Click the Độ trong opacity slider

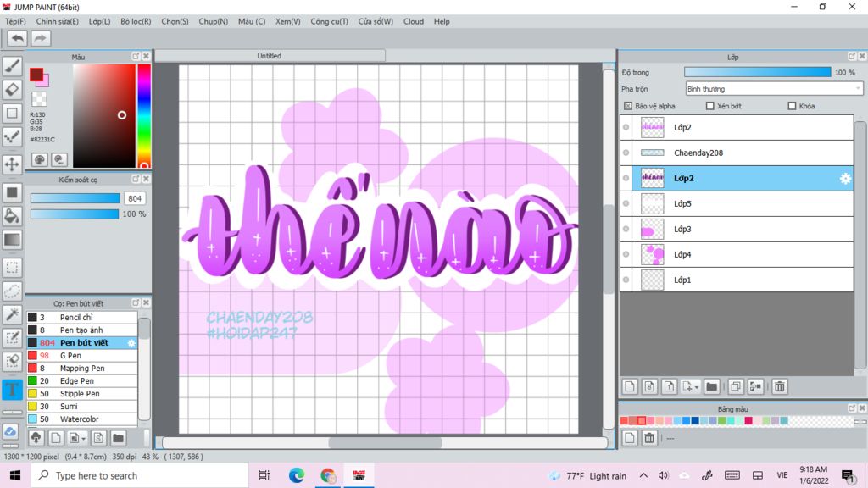[758, 73]
